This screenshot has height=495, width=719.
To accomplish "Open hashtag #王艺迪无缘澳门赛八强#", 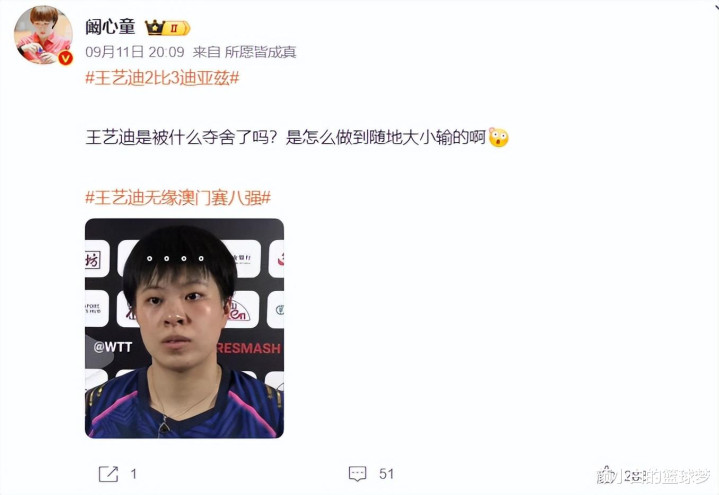I will [x=178, y=198].
